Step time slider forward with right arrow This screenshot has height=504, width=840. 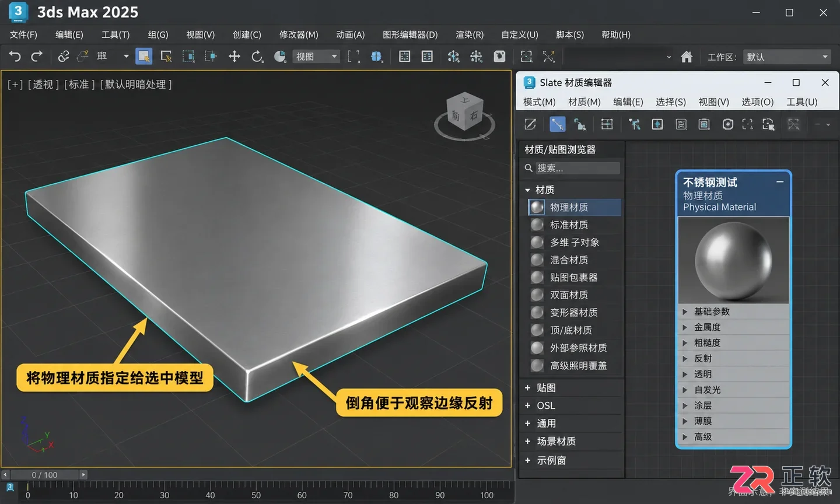click(x=83, y=475)
